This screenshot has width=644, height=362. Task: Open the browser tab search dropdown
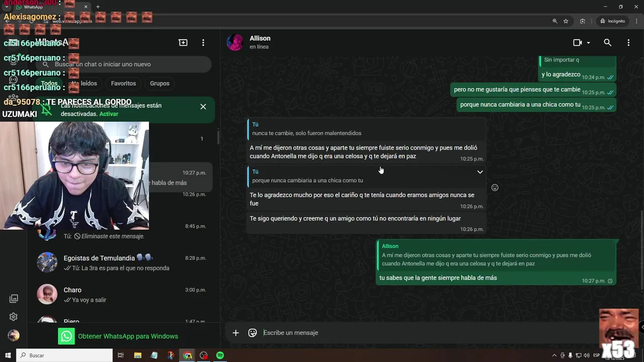tap(7, 7)
